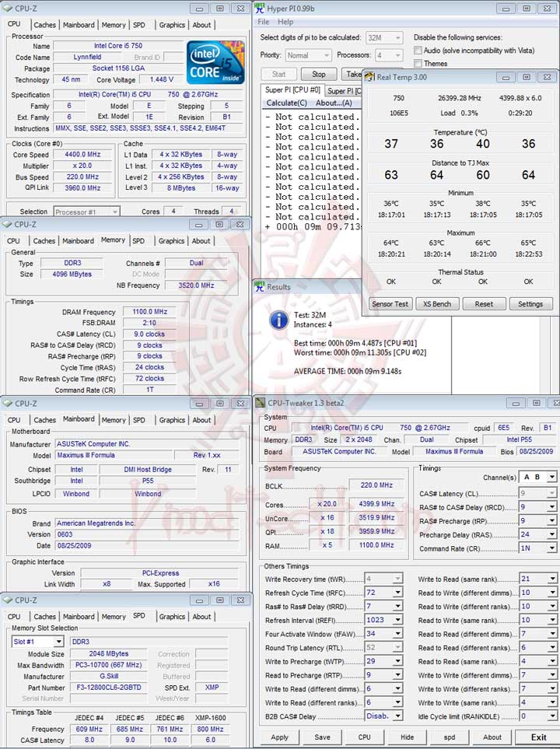The height and width of the screenshot is (749, 560).
Task: Click the spd button in CPU-Tweaker
Action: coord(449,737)
